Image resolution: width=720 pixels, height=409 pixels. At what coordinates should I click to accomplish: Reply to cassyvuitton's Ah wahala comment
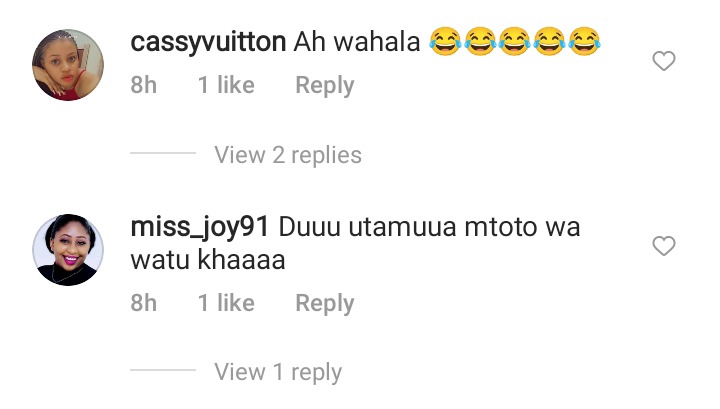(325, 85)
